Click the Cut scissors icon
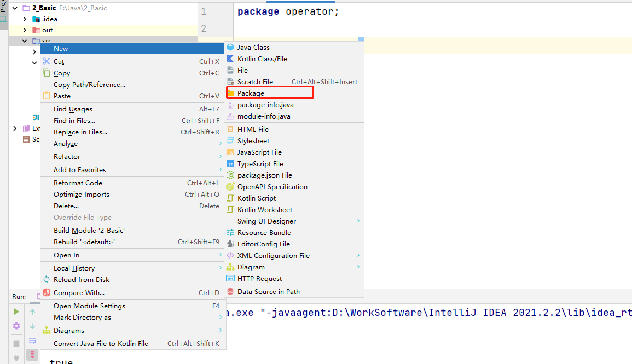 point(47,61)
